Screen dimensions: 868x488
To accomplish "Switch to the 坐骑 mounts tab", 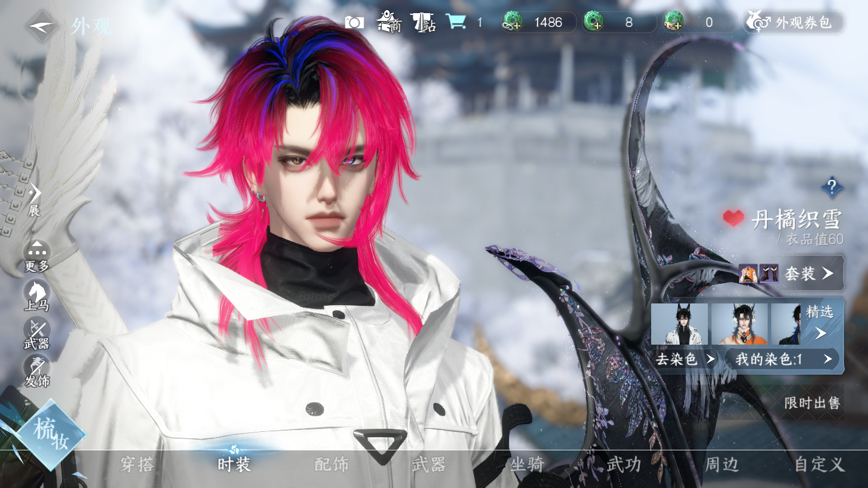I will point(527,464).
